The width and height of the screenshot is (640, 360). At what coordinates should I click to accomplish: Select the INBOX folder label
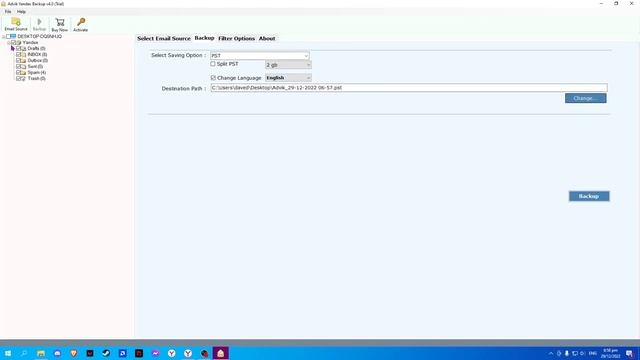tap(37, 54)
